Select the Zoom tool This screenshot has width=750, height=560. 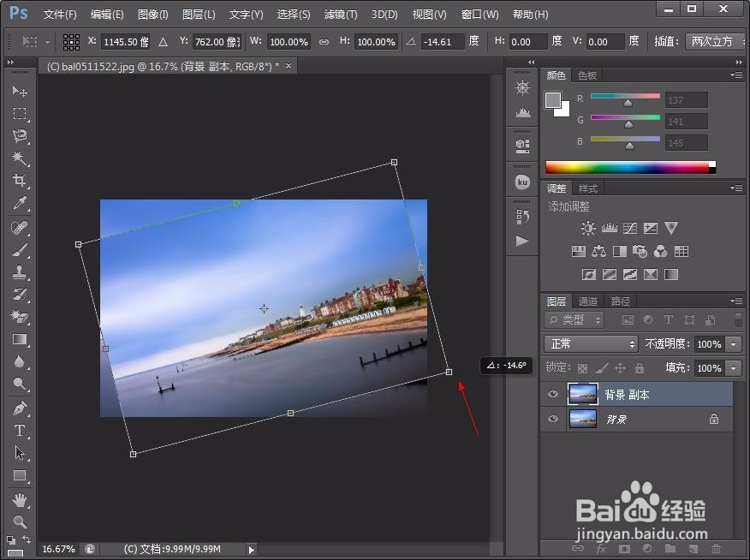click(x=20, y=521)
